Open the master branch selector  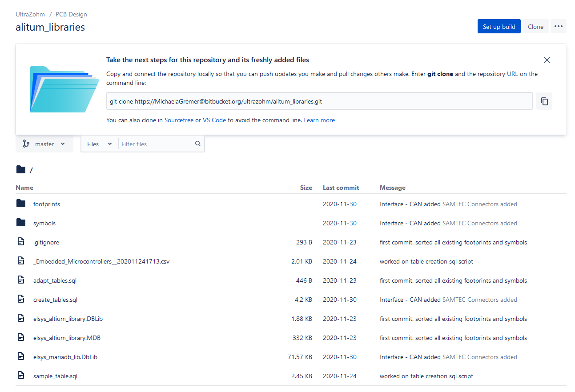pos(44,144)
